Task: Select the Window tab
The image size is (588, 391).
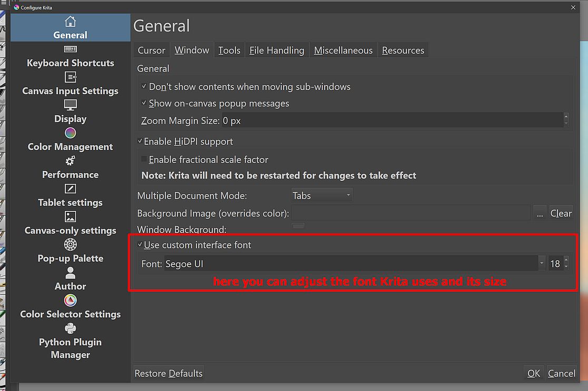Action: tap(192, 50)
